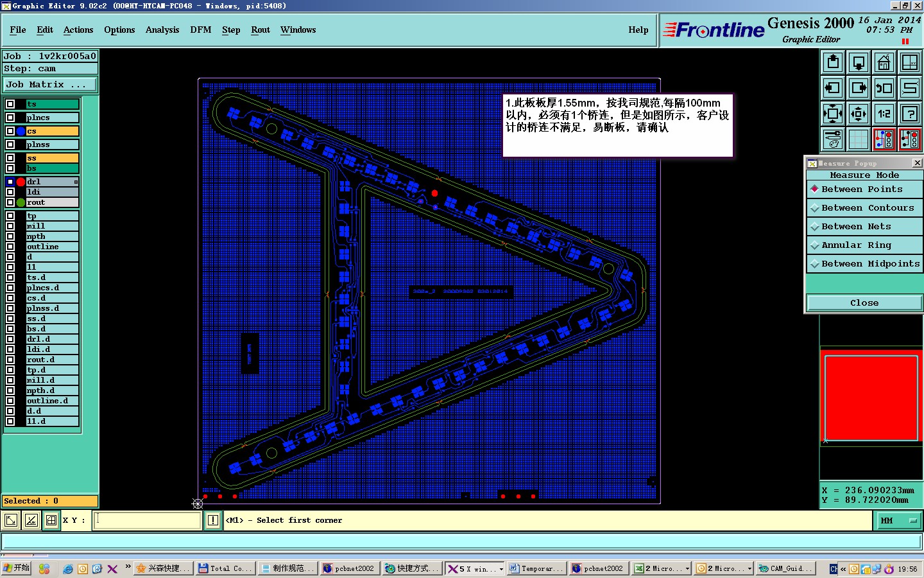Click the Internet Explorer quick launch icon
Screen dimensions: 924x578
click(68, 568)
